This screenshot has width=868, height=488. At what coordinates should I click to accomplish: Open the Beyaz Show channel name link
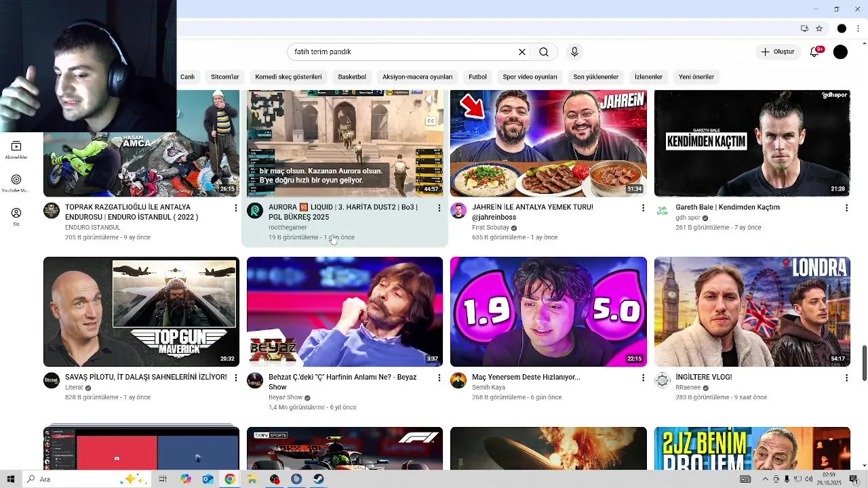pyautogui.click(x=285, y=397)
